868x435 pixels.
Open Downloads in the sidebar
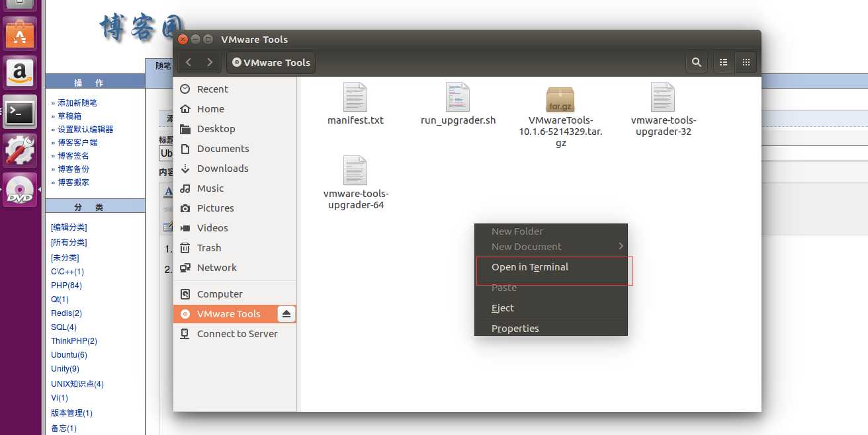[x=235, y=169]
